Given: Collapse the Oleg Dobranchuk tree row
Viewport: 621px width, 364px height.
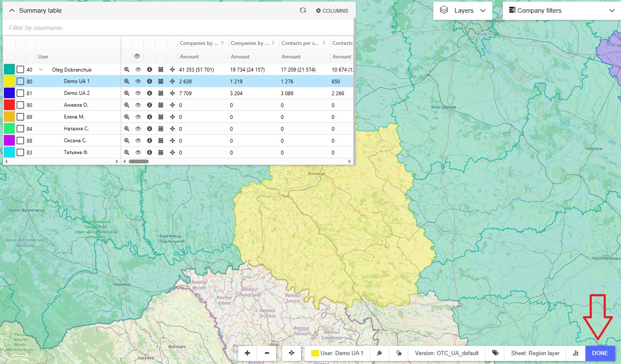Looking at the screenshot, I should click(x=41, y=69).
